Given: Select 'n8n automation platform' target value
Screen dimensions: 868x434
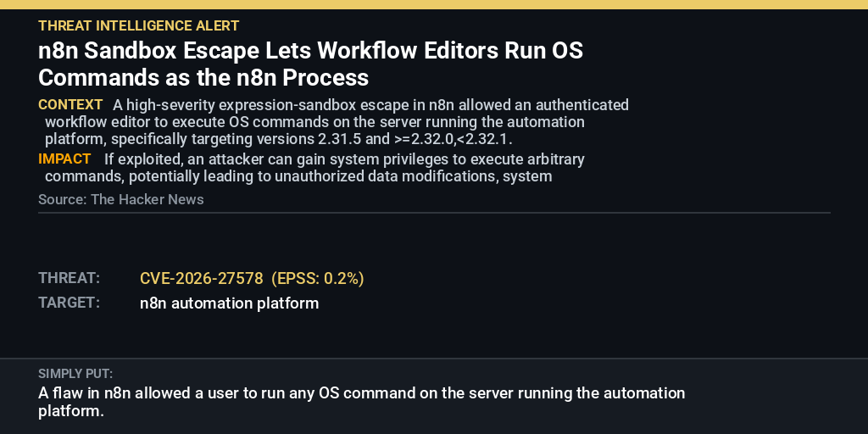Looking at the screenshot, I should click(229, 303).
